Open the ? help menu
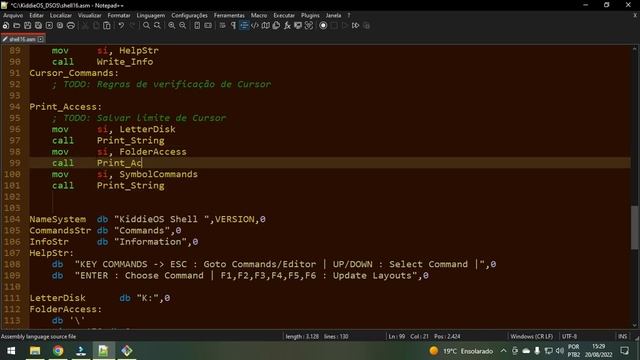The width and height of the screenshot is (640, 360). [x=349, y=15]
